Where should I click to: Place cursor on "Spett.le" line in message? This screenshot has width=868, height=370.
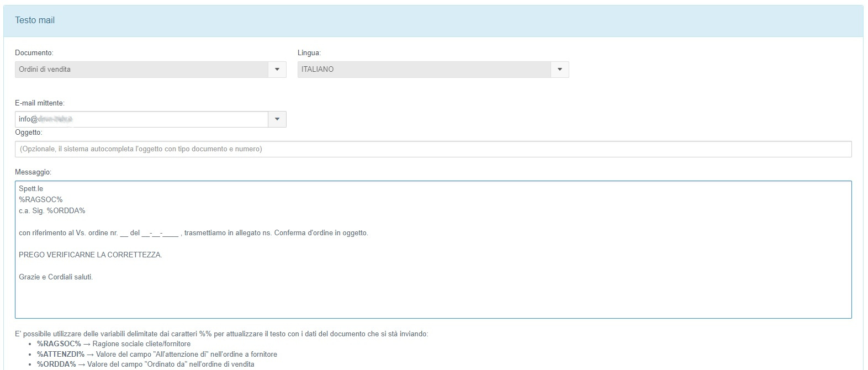click(31, 189)
